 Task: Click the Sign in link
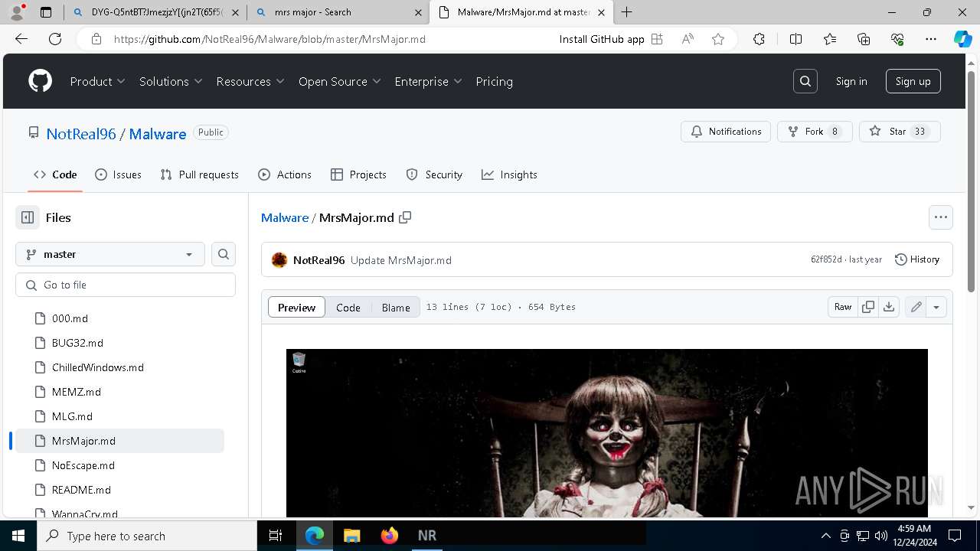851,81
